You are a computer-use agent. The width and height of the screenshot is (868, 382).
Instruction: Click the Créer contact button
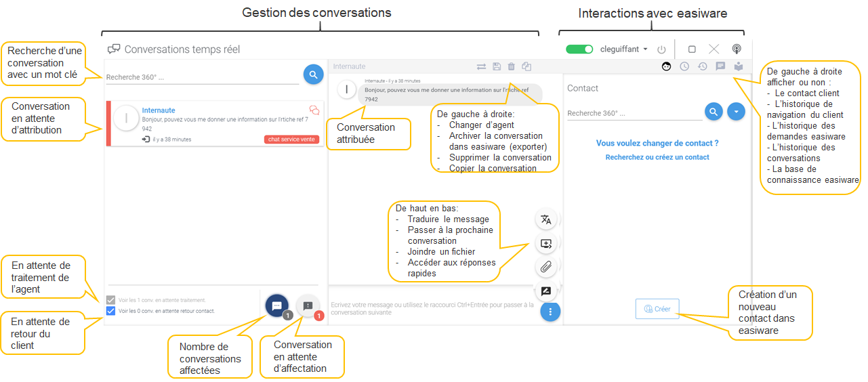point(657,309)
